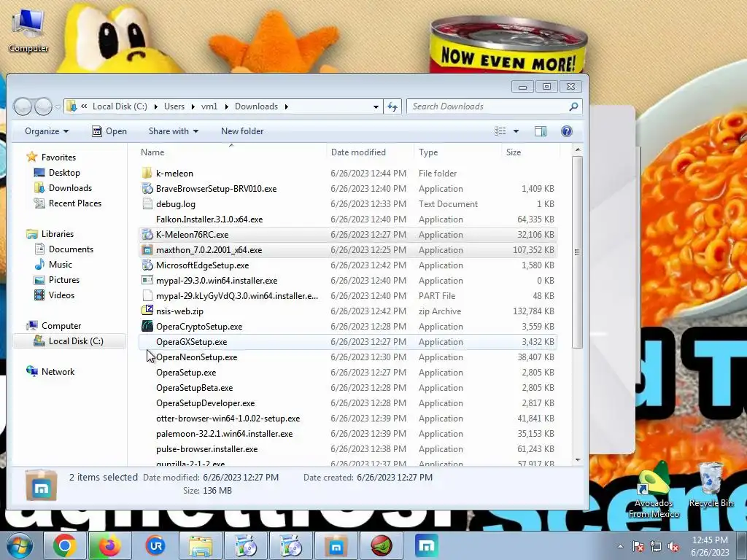The image size is (747, 560).
Task: Click the green-red browser taskbar icon
Action: [x=381, y=545]
